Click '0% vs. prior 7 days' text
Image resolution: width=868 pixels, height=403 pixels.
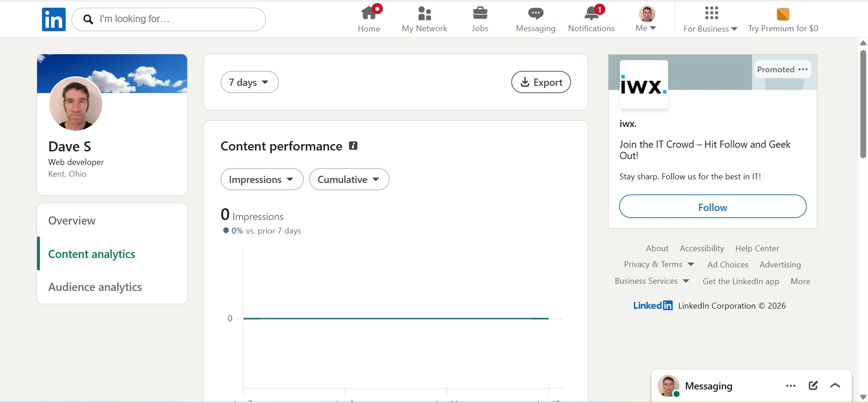pos(262,230)
